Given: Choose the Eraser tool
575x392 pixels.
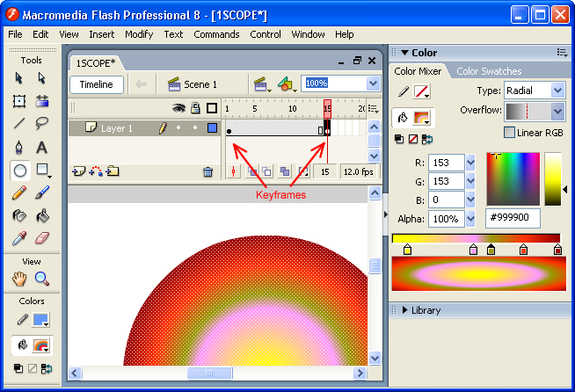Looking at the screenshot, I should pos(41,238).
